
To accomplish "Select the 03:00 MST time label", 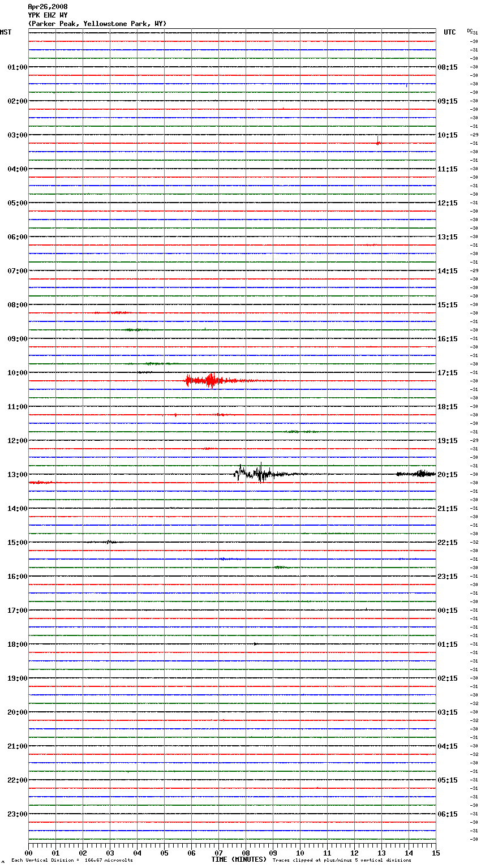I will coord(18,135).
